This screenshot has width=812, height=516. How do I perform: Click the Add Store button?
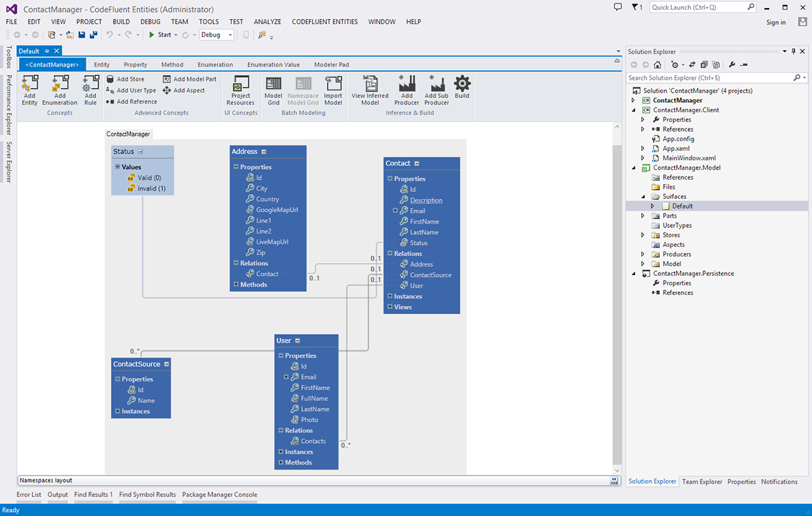[x=126, y=79]
